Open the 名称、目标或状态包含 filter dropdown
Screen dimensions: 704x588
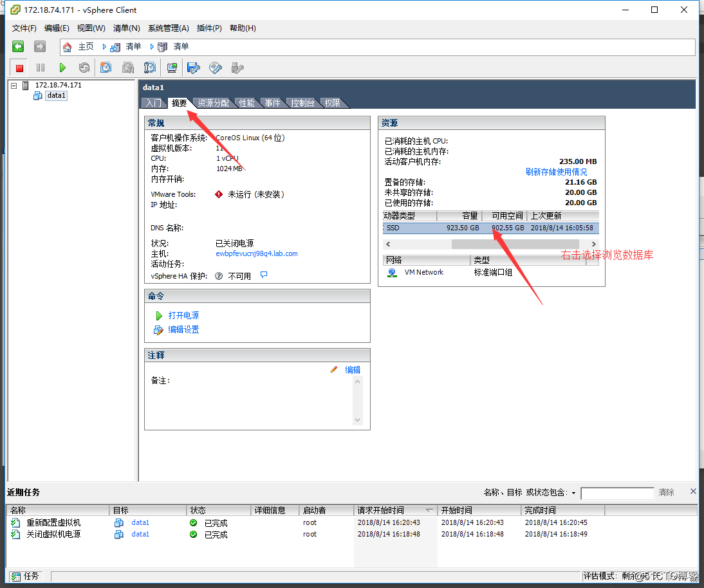click(574, 493)
